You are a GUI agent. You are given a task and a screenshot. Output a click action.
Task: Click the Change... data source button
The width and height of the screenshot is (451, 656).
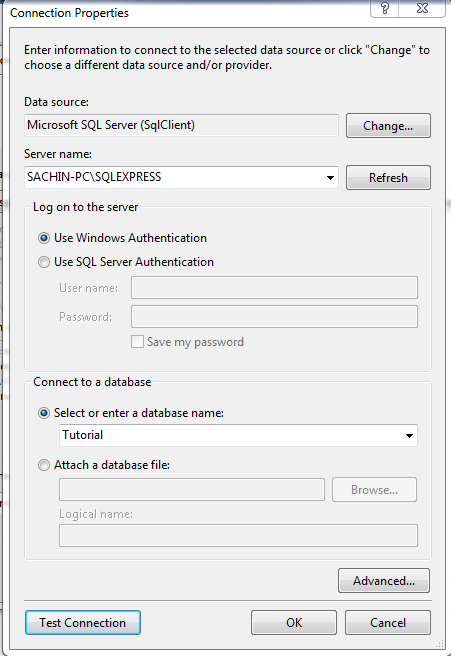388,126
